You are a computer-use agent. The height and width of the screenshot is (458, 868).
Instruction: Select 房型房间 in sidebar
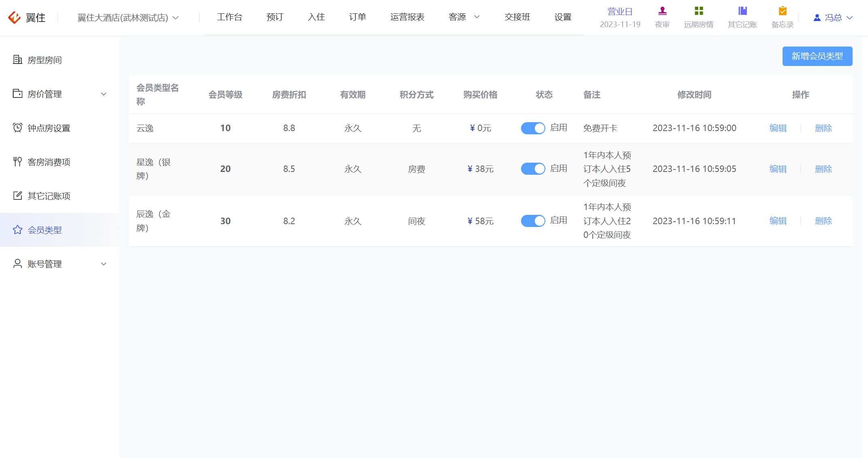[60, 60]
